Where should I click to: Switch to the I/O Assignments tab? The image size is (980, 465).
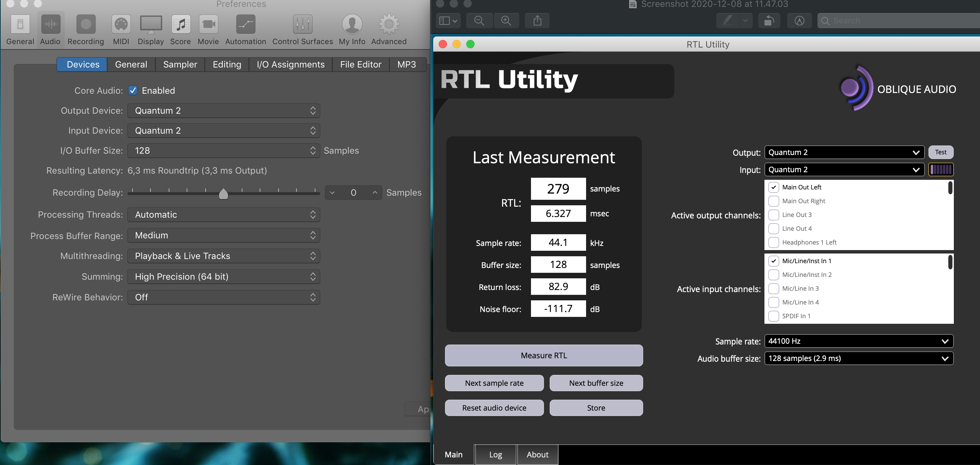point(291,65)
